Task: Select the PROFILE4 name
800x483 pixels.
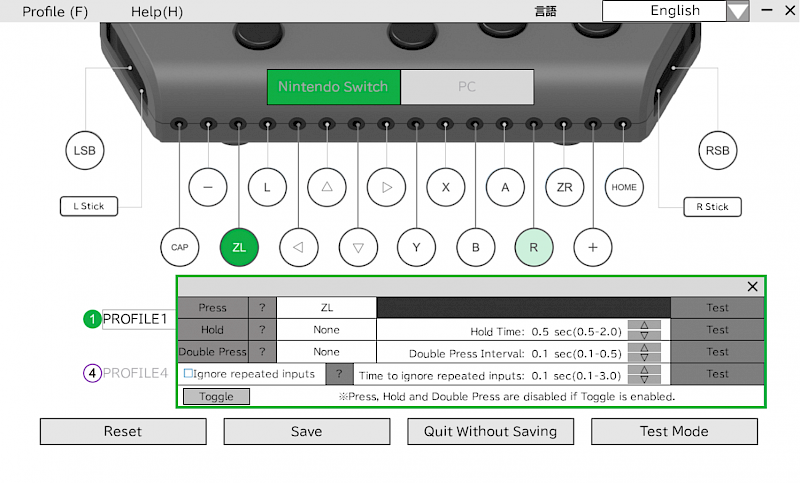Action: 135,373
